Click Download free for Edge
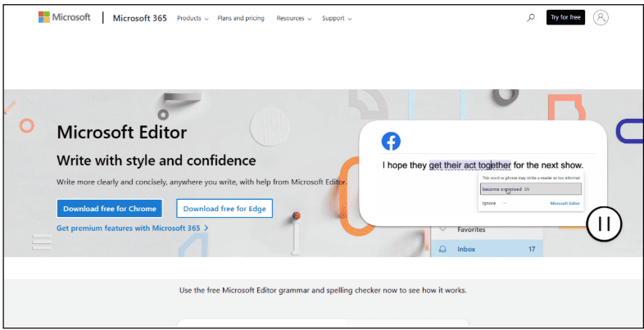The width and height of the screenshot is (644, 330). coord(224,209)
